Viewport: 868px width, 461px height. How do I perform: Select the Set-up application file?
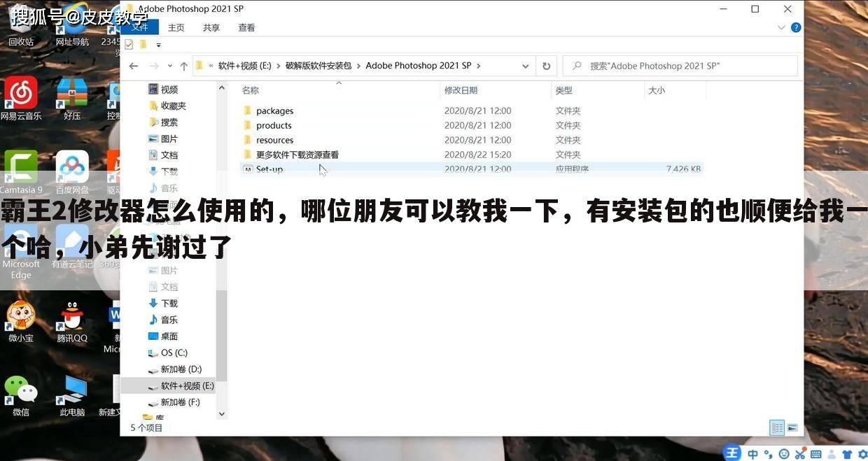[269, 169]
